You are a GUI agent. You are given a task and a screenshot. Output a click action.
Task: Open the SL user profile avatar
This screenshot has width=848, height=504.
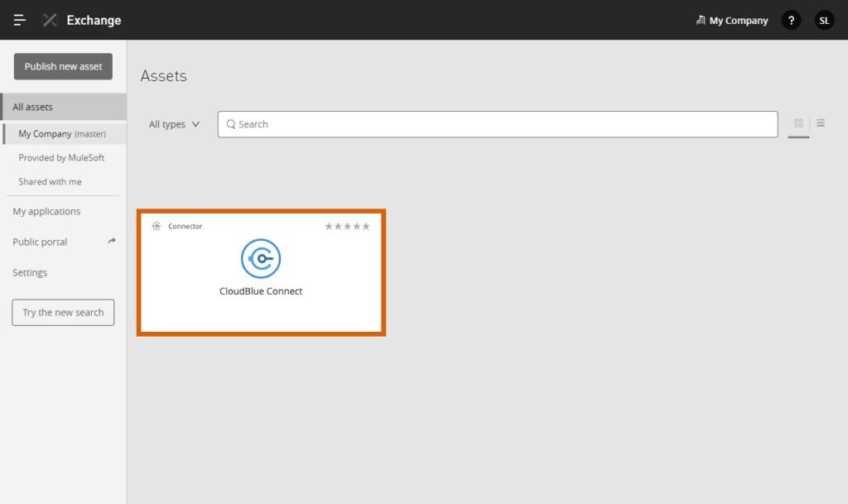click(824, 21)
